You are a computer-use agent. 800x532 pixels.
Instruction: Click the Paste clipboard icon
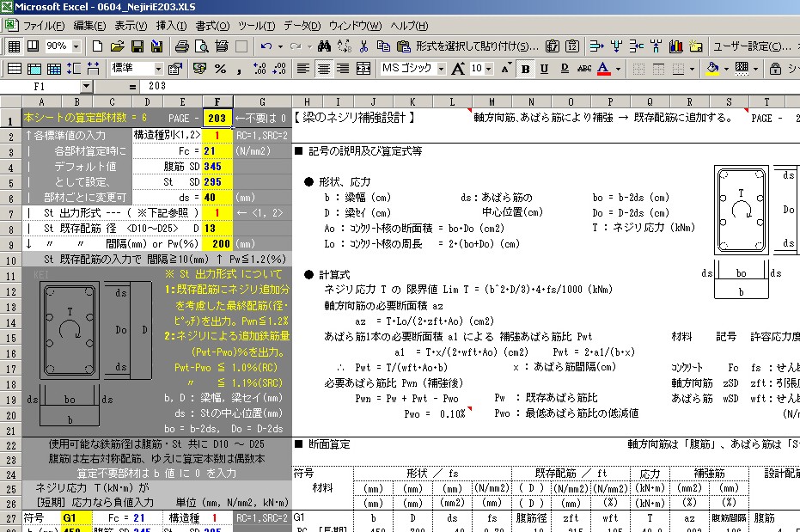403,46
